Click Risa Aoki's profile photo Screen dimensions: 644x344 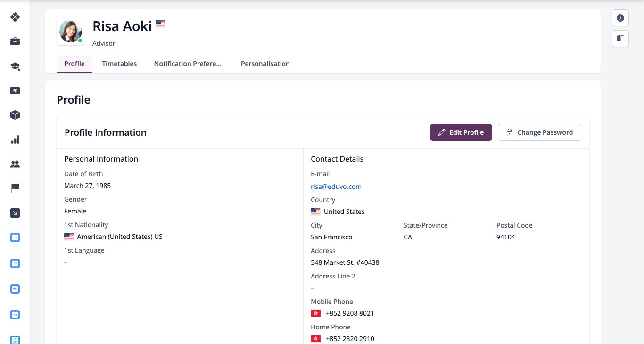pyautogui.click(x=71, y=31)
